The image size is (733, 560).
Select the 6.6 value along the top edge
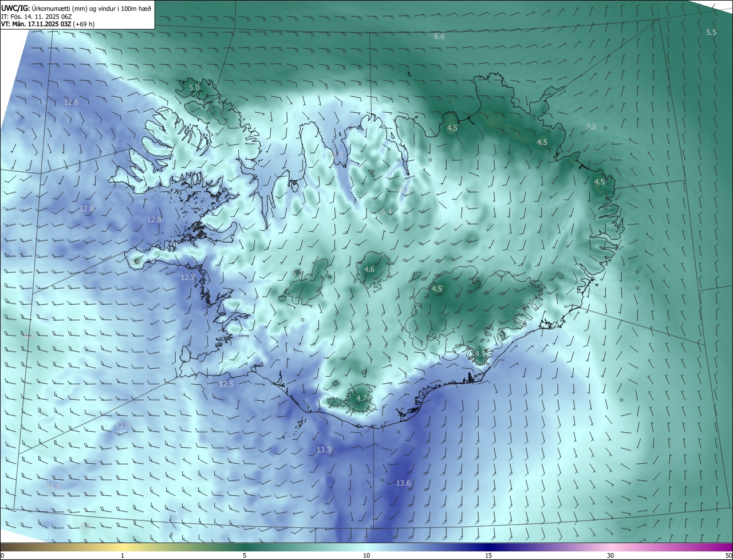pyautogui.click(x=439, y=36)
